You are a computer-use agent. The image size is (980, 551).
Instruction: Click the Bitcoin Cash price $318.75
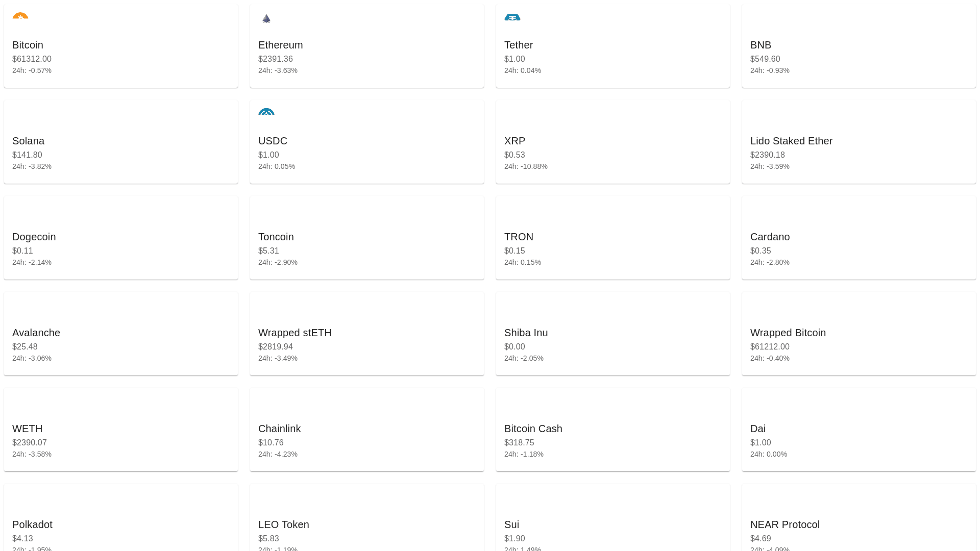pos(519,443)
